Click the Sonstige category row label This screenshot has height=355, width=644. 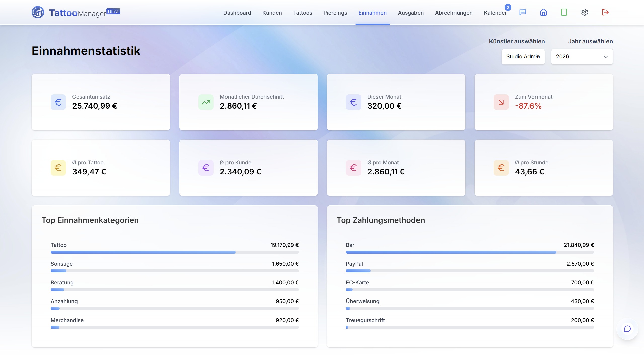click(x=62, y=264)
